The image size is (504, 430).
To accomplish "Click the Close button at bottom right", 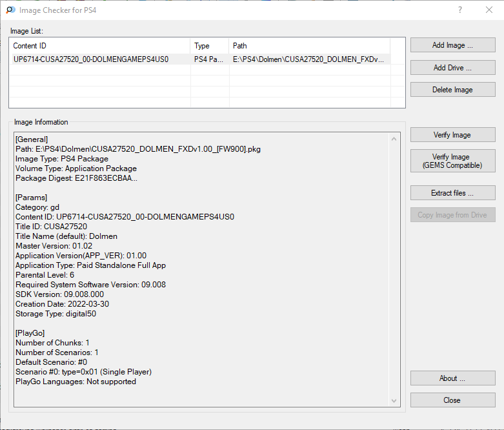I will 452,400.
